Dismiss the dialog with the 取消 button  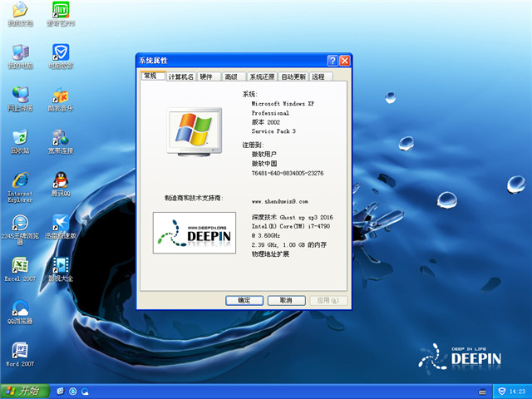click(286, 300)
